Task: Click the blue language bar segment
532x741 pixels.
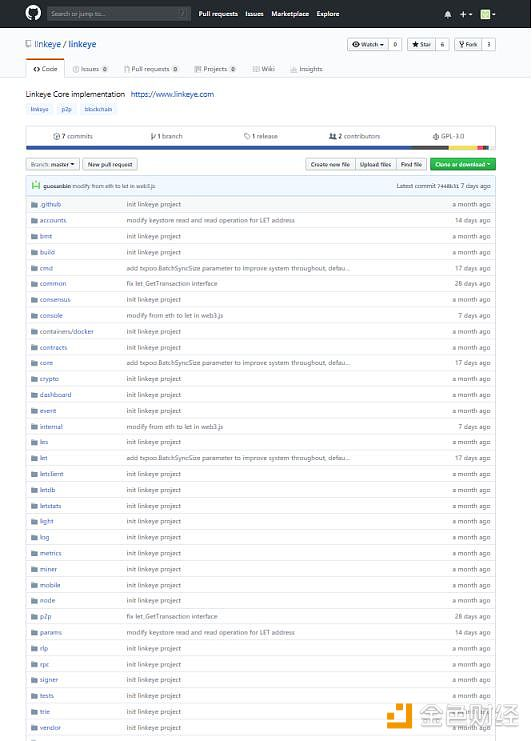Action: pyautogui.click(x=217, y=148)
